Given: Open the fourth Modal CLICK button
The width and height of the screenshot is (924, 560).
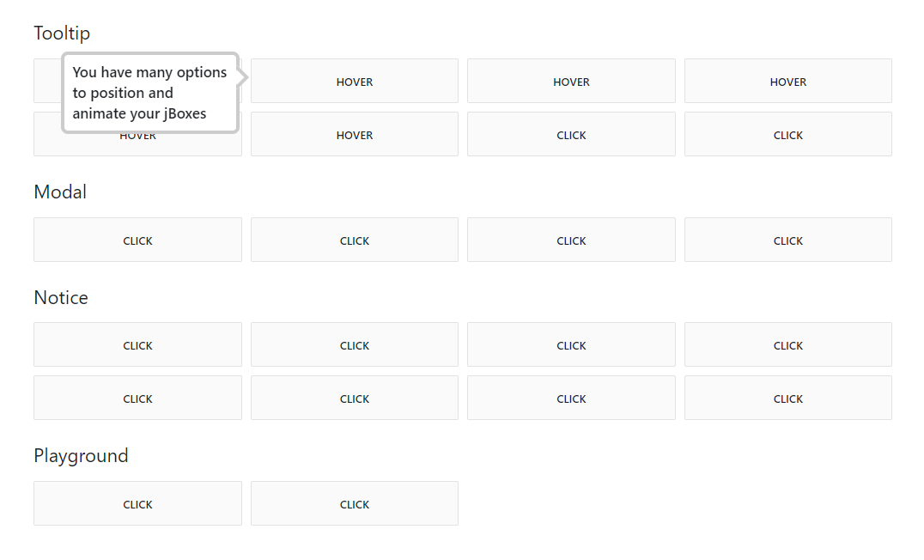Looking at the screenshot, I should [x=787, y=240].
